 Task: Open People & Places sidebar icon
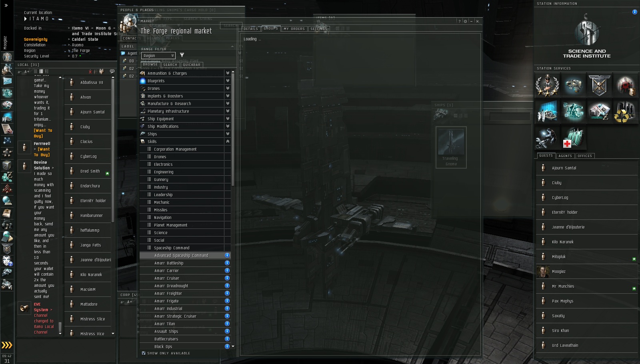7,69
